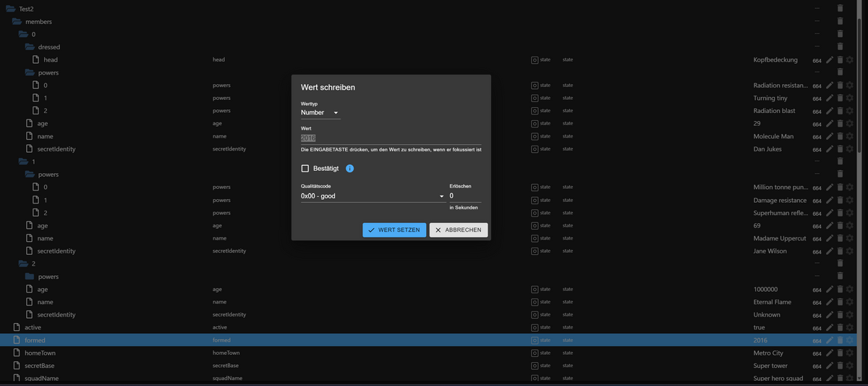
Task: Click the WERT SETZEN button
Action: pos(394,230)
